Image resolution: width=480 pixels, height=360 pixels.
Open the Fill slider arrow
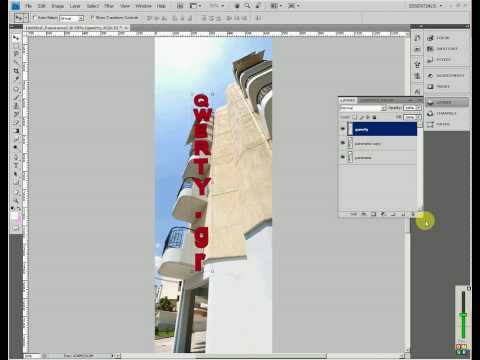[419, 117]
